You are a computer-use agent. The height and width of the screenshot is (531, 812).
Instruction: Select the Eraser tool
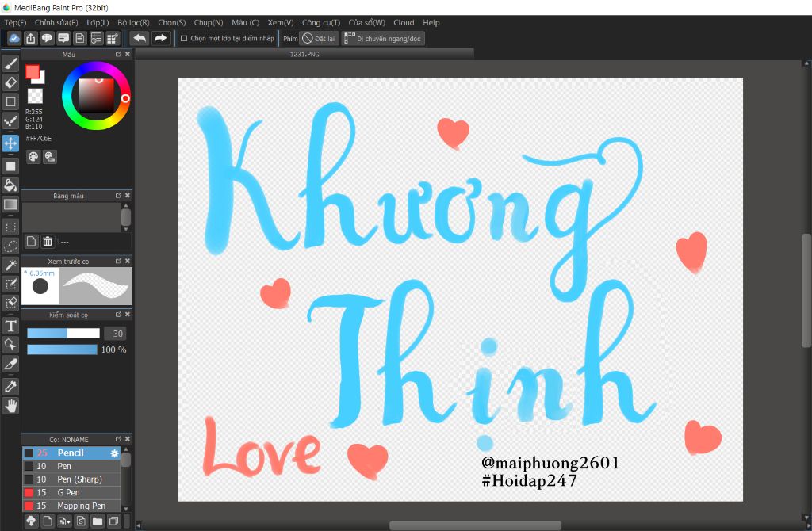(10, 82)
